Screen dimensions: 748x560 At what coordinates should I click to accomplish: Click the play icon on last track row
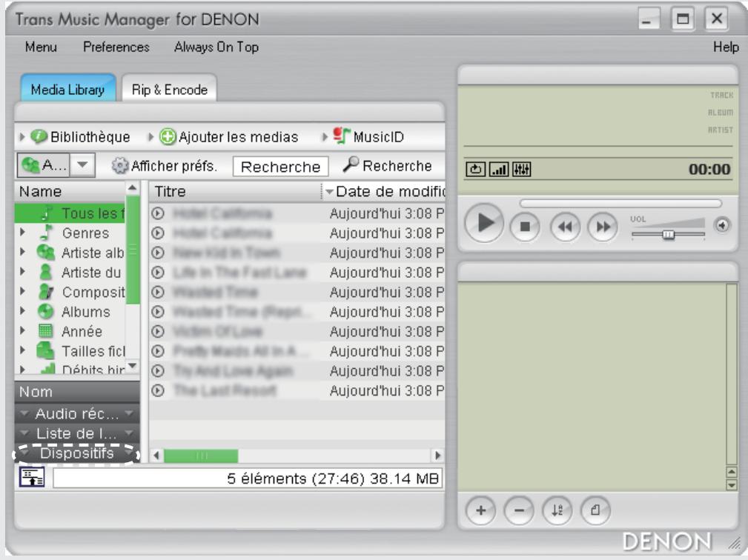pyautogui.click(x=158, y=390)
